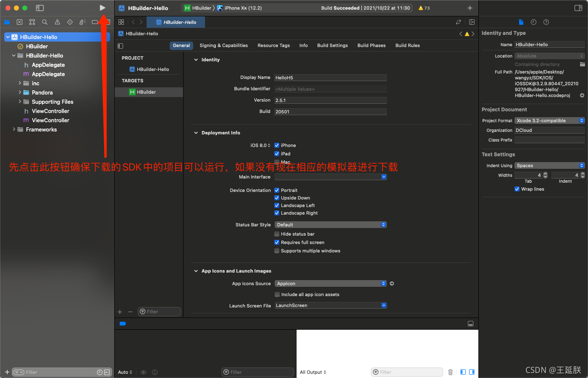Open the Test navigator diamond icon
Image resolution: width=588 pixels, height=378 pixels.
(x=70, y=22)
